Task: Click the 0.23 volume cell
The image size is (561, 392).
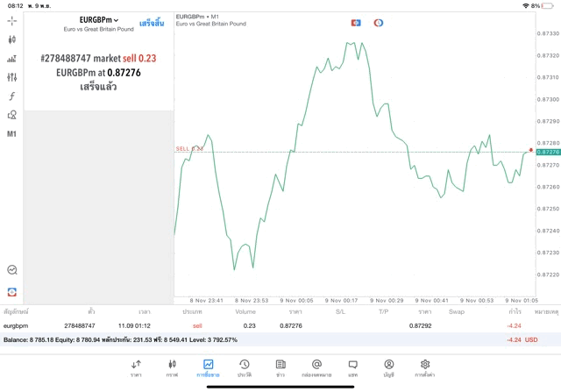Action: click(249, 325)
